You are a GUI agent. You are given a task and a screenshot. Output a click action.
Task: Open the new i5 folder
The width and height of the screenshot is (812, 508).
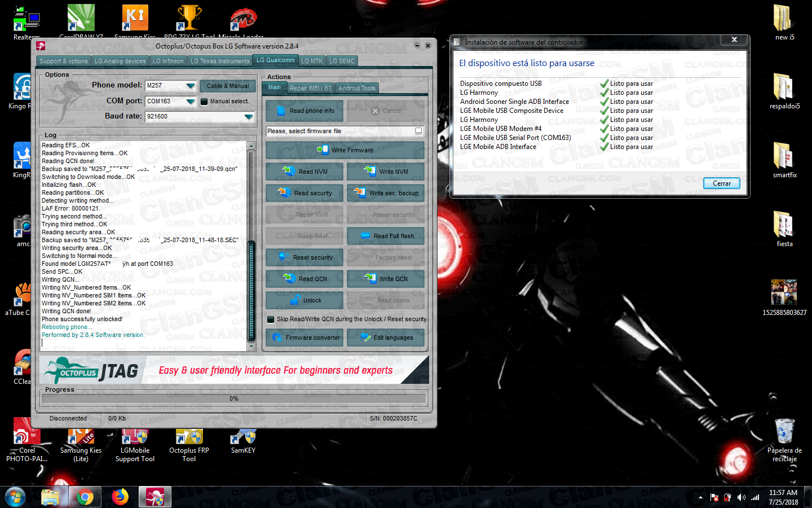pos(784,23)
